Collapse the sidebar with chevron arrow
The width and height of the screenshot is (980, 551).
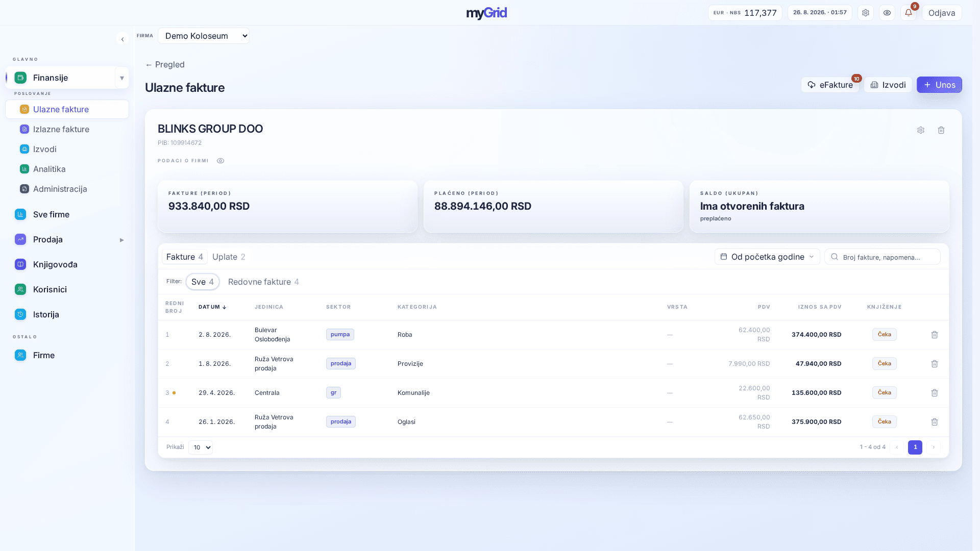coord(122,39)
